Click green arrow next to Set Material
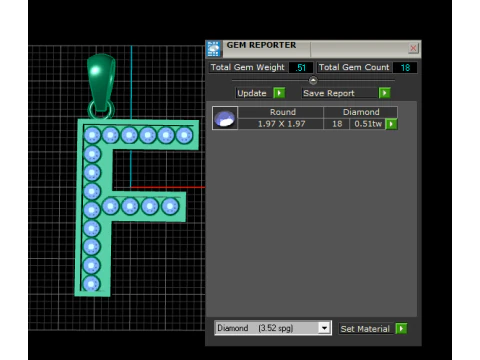 [x=401, y=329]
